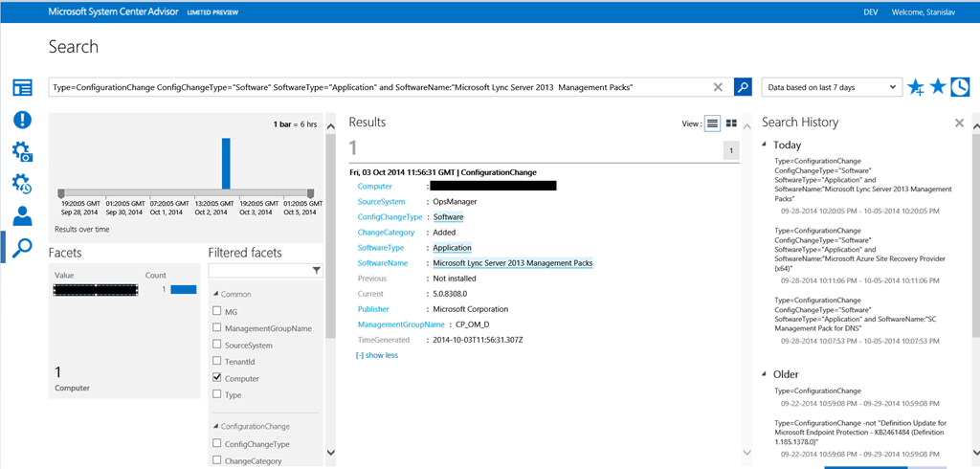
Task: Switch results to tile view
Action: (x=731, y=123)
